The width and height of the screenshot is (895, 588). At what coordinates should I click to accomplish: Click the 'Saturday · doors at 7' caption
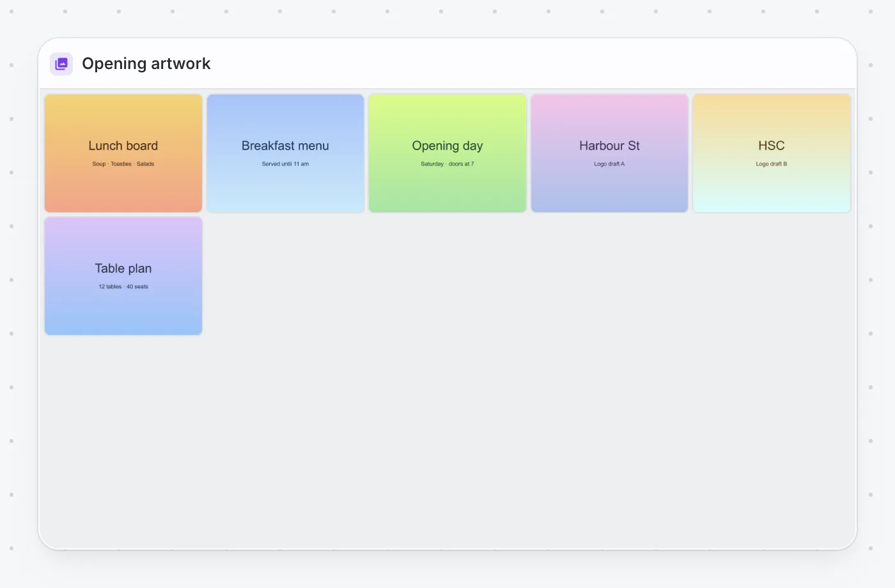point(447,164)
